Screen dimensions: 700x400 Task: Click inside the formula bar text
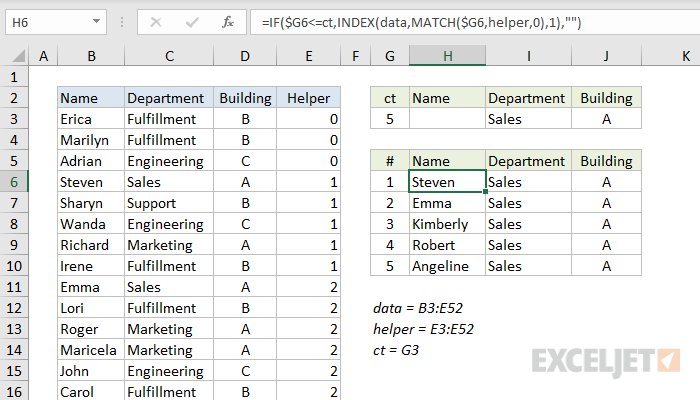450,21
